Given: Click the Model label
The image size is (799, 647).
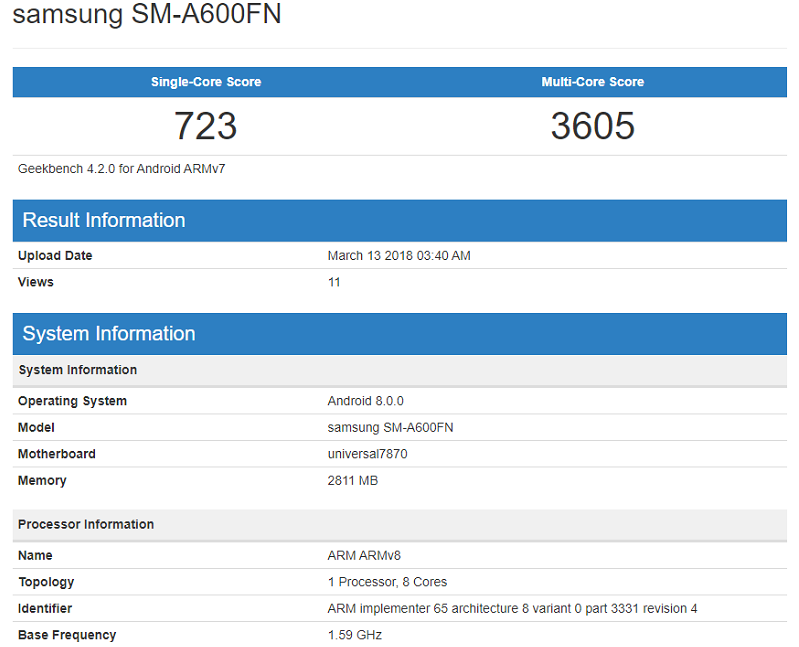Looking at the screenshot, I should point(36,427).
